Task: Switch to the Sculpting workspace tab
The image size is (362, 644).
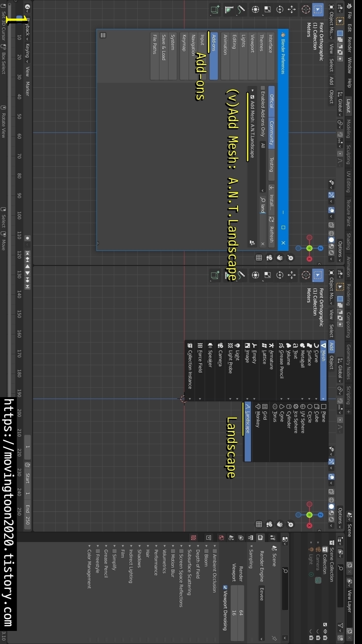Action: pos(348,154)
